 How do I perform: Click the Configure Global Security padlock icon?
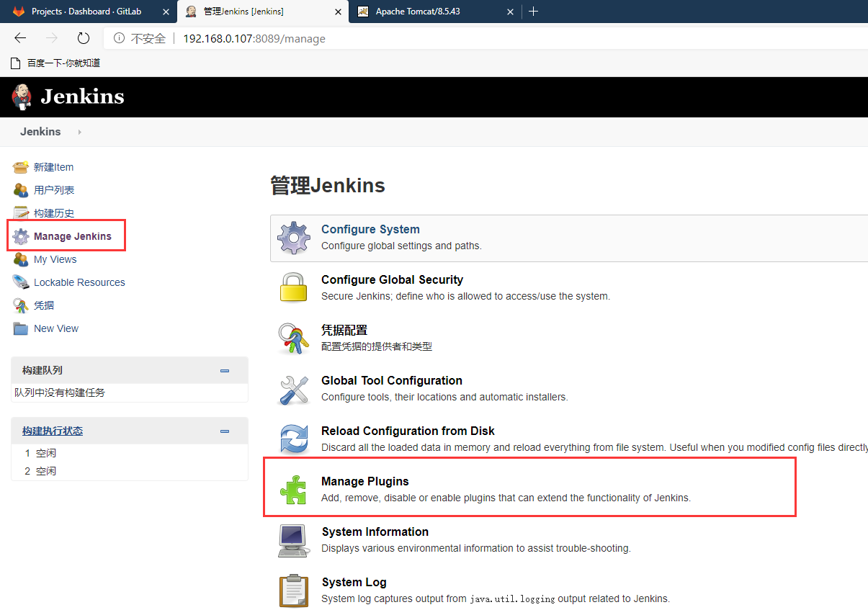[x=294, y=287]
